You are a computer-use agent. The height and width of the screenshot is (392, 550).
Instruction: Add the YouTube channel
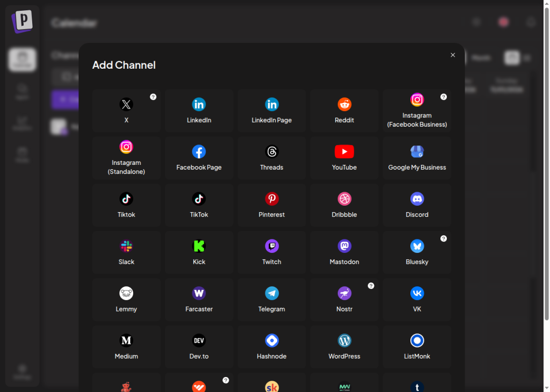pos(344,158)
